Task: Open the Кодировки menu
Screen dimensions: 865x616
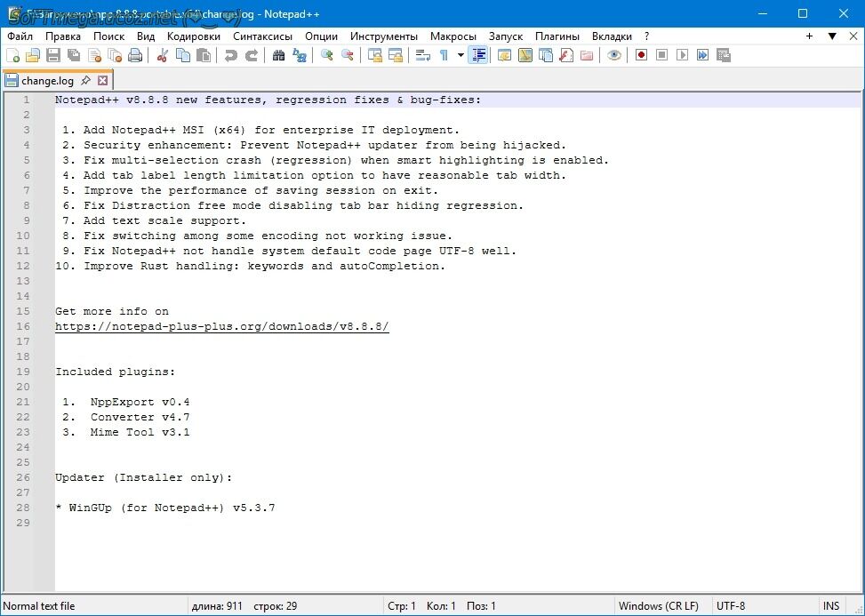Action: point(194,36)
